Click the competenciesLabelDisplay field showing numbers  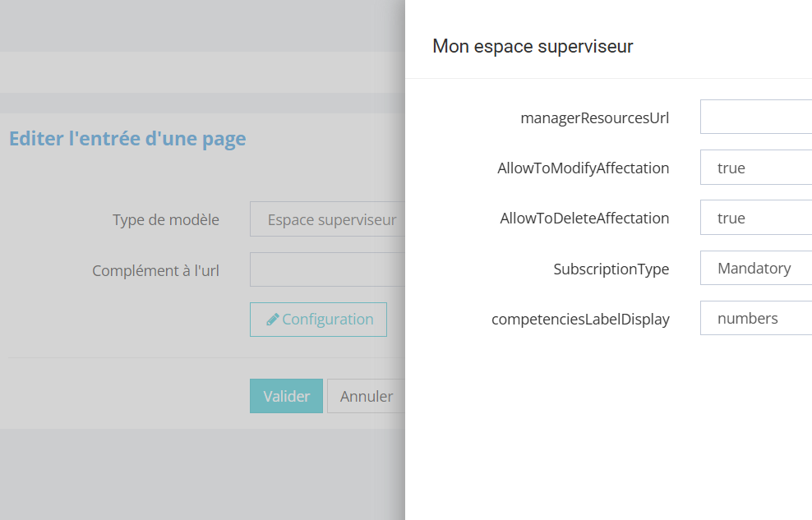pyautogui.click(x=756, y=318)
